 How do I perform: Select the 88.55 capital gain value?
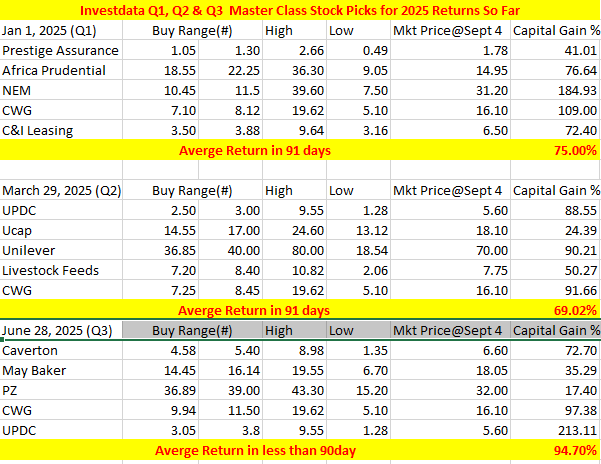point(556,210)
